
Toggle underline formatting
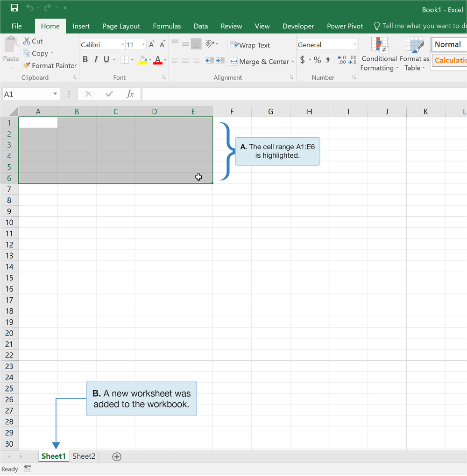pyautogui.click(x=106, y=59)
